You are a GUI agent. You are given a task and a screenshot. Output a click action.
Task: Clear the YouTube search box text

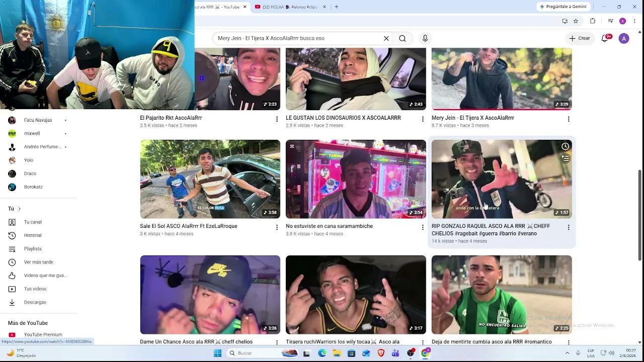(x=386, y=38)
